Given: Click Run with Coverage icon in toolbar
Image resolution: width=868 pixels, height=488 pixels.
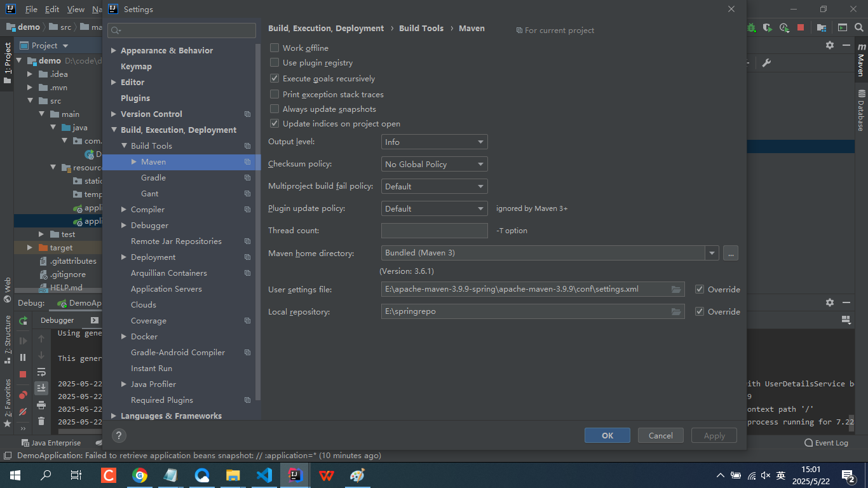Looking at the screenshot, I should pos(768,28).
